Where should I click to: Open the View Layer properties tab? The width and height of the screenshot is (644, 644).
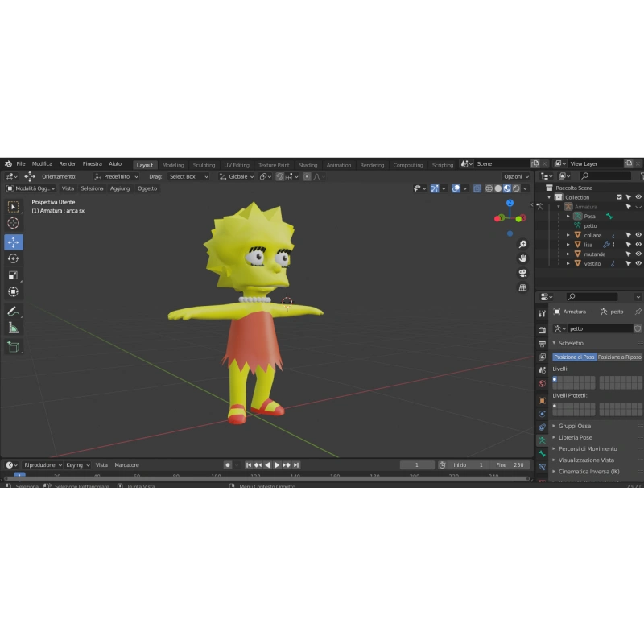[x=542, y=357]
